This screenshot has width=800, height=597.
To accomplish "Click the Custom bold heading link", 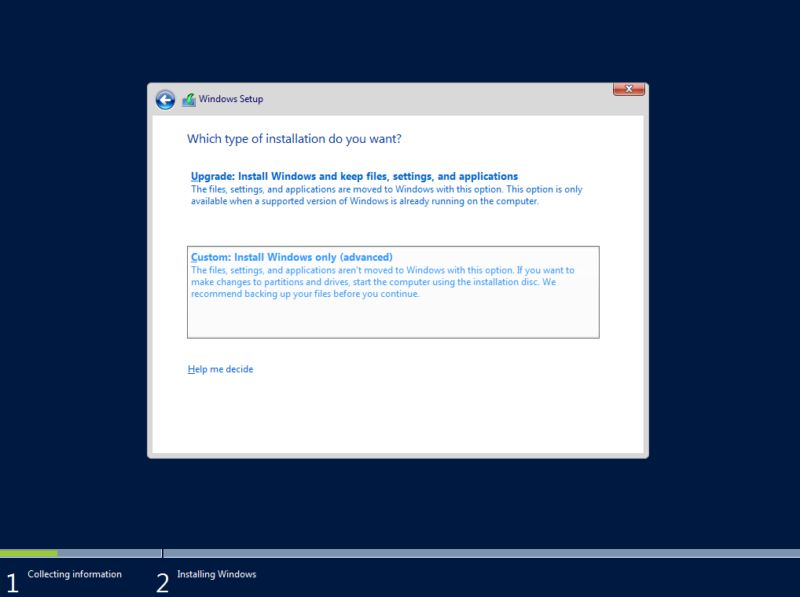I will click(x=292, y=256).
